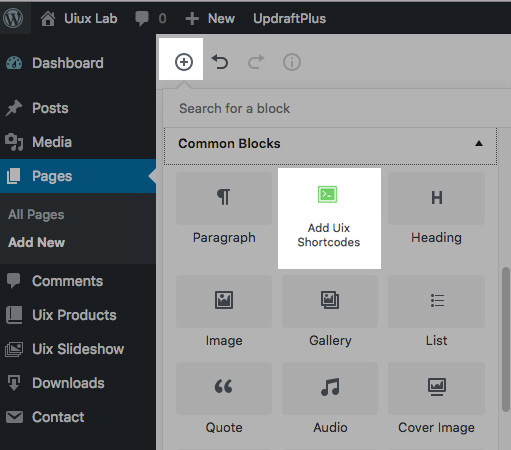The width and height of the screenshot is (511, 450).
Task: Insert a List block
Action: 436,312
